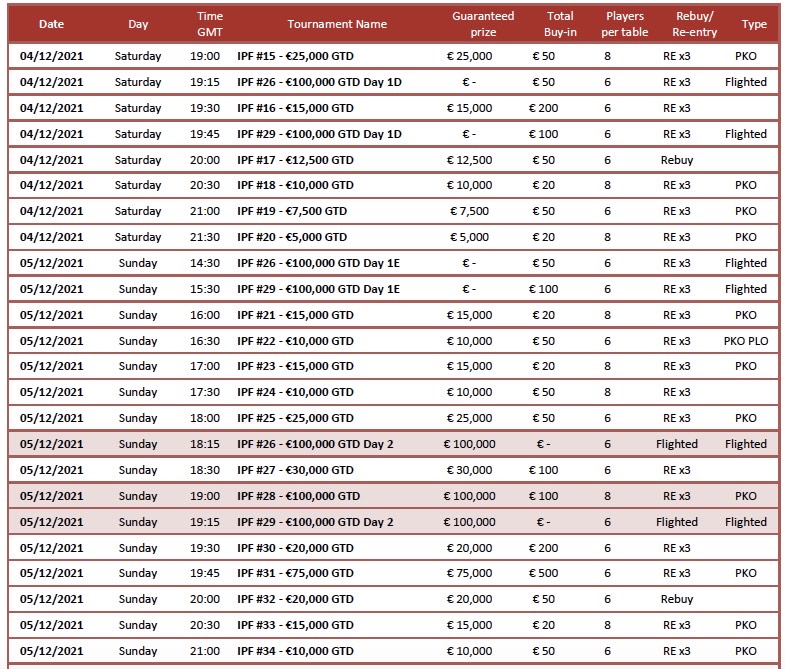Click RE x3 cell in IPF #27 row
The image size is (785, 669).
coord(677,471)
